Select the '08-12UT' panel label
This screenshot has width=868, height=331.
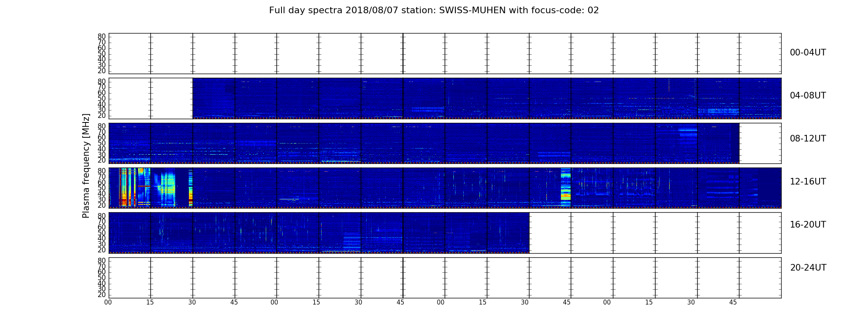click(808, 139)
